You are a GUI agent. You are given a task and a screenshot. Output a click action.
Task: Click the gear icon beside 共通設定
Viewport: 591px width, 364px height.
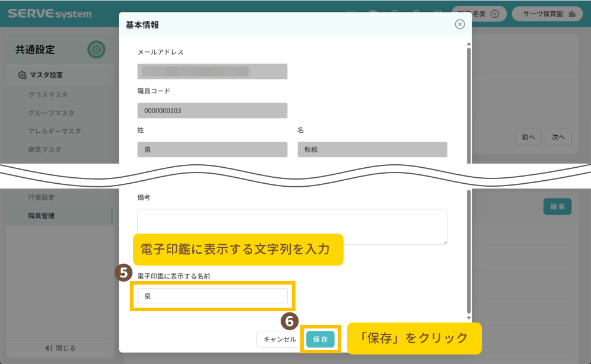pyautogui.click(x=96, y=50)
